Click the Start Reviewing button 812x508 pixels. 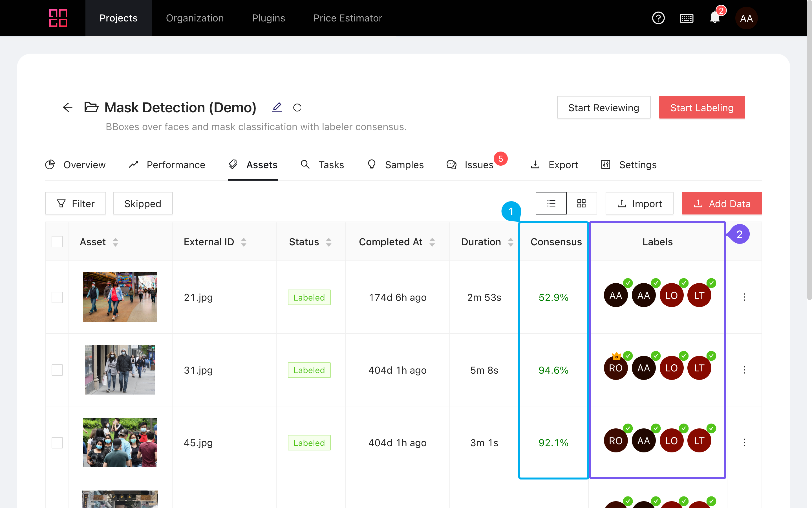tap(604, 108)
